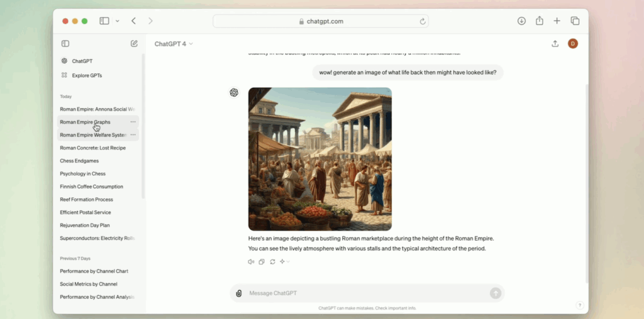
Task: Open the Roman Concrete: Lost Recipe chat
Action: pos(97,148)
